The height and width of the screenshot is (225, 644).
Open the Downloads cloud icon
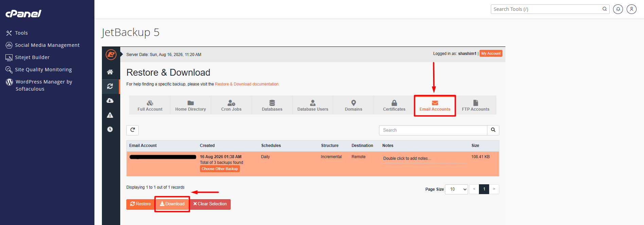pyautogui.click(x=110, y=101)
